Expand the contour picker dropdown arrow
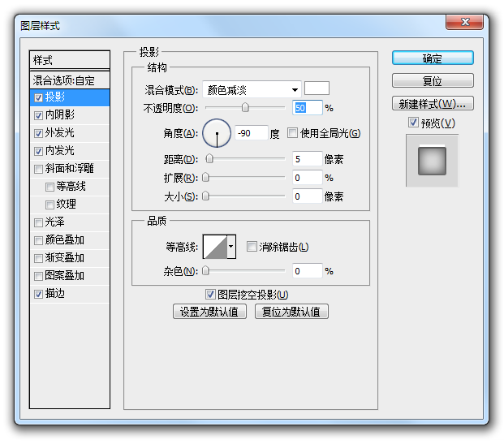504x444 pixels. point(232,246)
